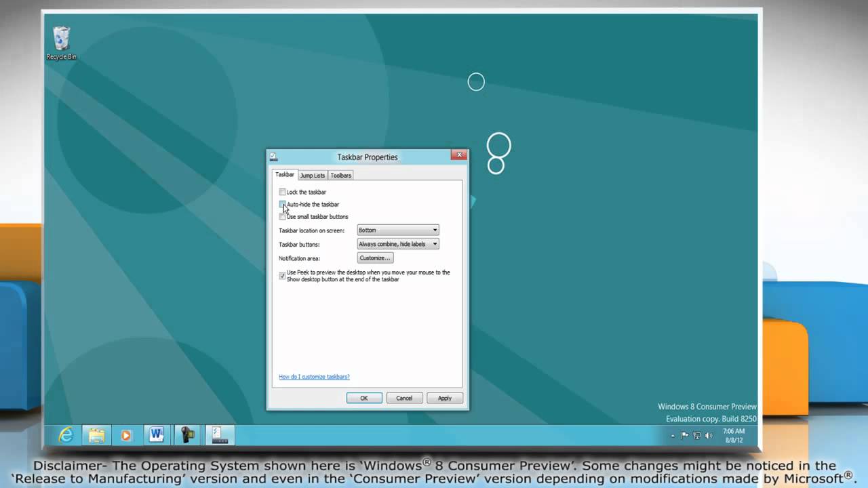Uncheck Use Peek to preview the desktop
The width and height of the screenshot is (868, 488).
pos(282,276)
